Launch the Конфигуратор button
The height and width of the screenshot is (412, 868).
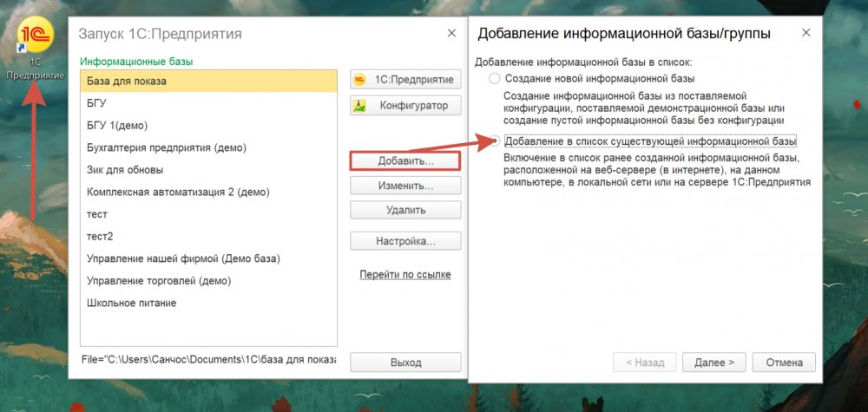pyautogui.click(x=405, y=106)
